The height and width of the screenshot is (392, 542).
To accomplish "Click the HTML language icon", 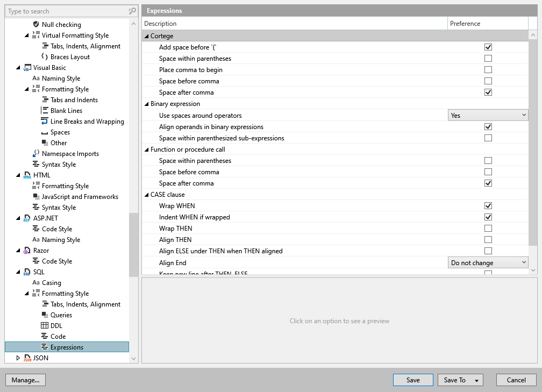I will click(x=27, y=175).
